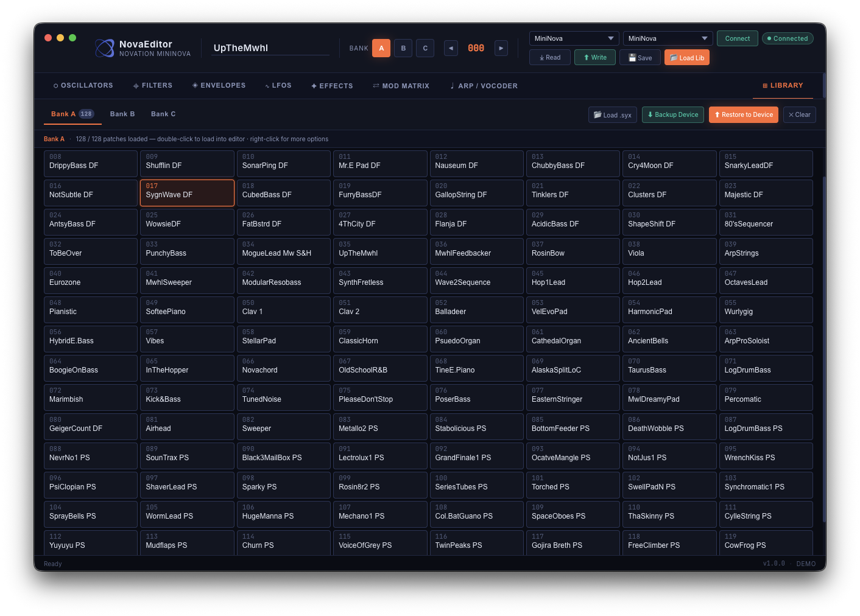Select patch 086 DeathWobble PS
Screen dimensions: 860x616
coord(669,427)
